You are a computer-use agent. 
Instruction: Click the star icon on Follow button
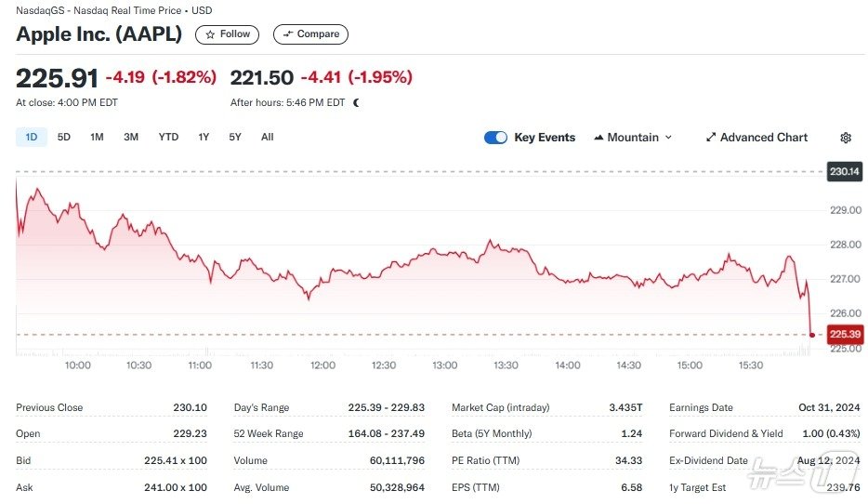(210, 34)
